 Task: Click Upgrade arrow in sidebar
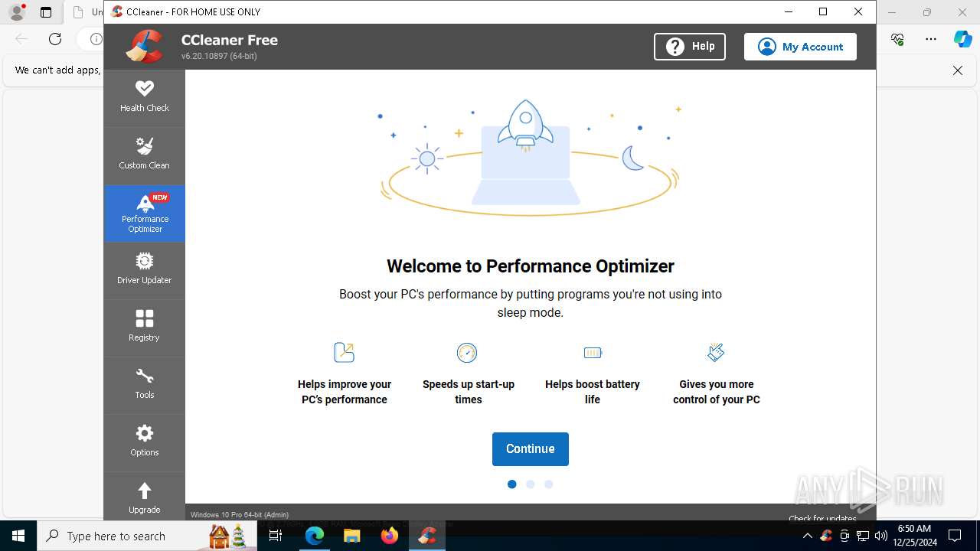144,497
